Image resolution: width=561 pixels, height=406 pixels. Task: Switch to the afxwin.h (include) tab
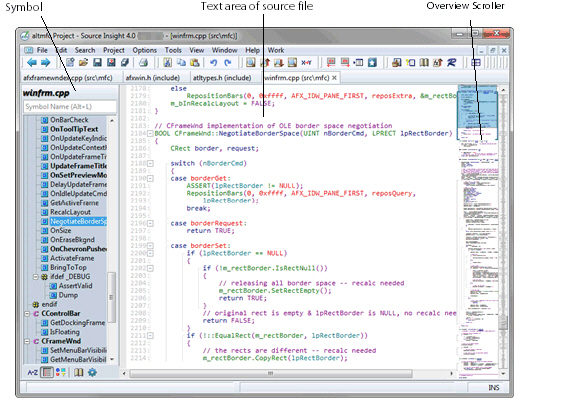click(153, 78)
